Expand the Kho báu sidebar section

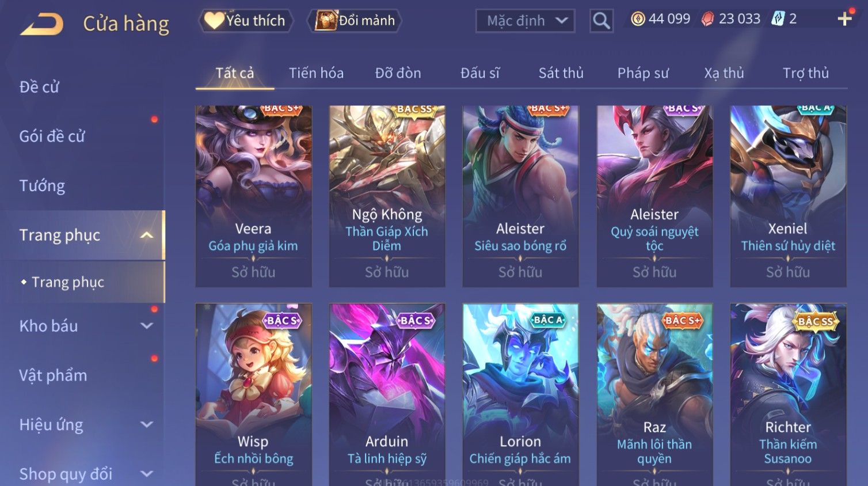(147, 326)
